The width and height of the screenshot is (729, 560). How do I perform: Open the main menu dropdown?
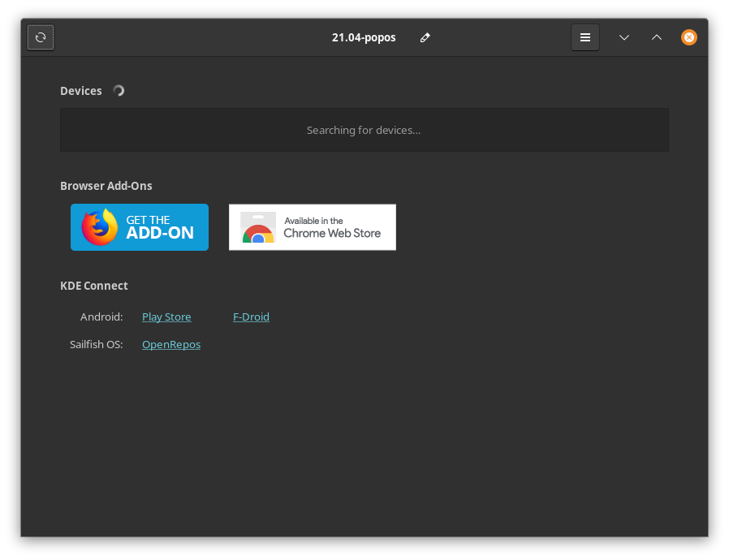pos(585,37)
